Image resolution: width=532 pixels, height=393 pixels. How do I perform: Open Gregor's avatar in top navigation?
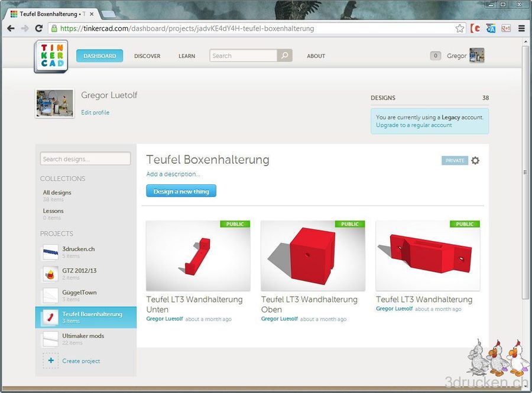(x=476, y=56)
